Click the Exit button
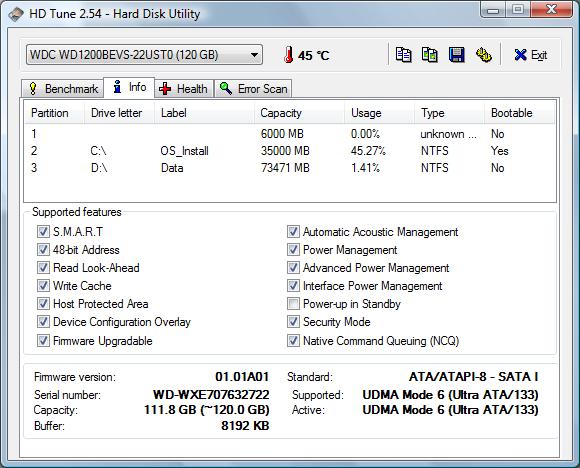The height and width of the screenshot is (468, 580). click(x=530, y=55)
